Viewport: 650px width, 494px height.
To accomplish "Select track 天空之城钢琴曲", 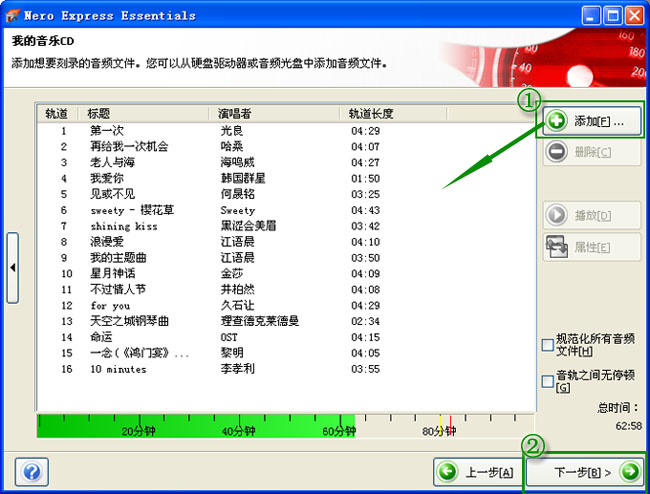I will click(x=129, y=321).
